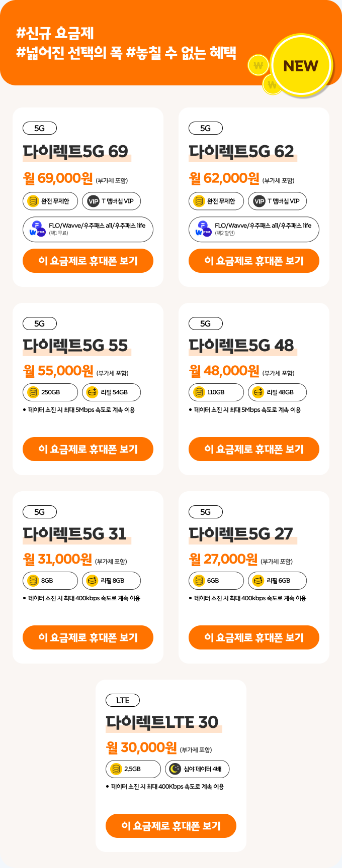Click the data coin icon beside 2.5GB
This screenshot has height=868, width=342.
point(116,769)
